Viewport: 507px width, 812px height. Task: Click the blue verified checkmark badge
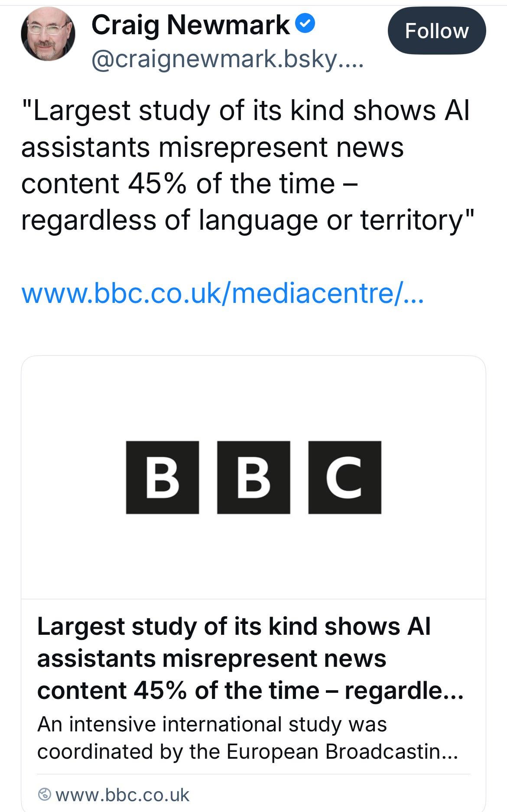305,24
